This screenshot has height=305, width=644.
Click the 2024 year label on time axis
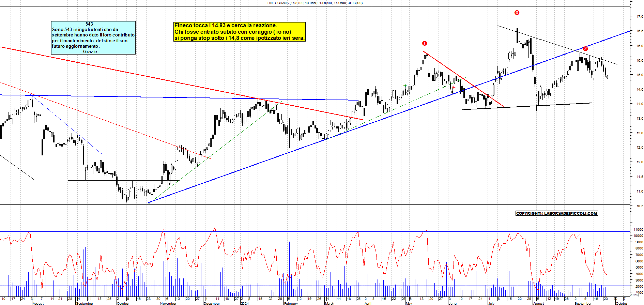point(245,303)
